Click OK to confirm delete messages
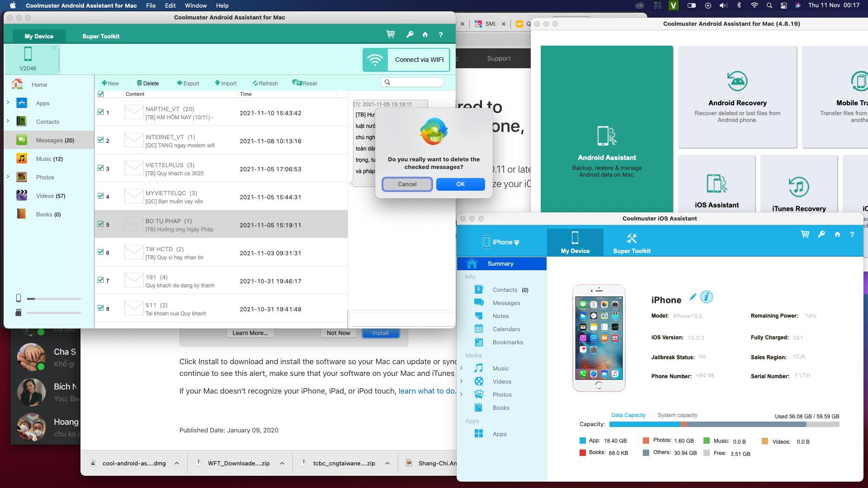Viewport: 868px width, 488px height. [460, 183]
